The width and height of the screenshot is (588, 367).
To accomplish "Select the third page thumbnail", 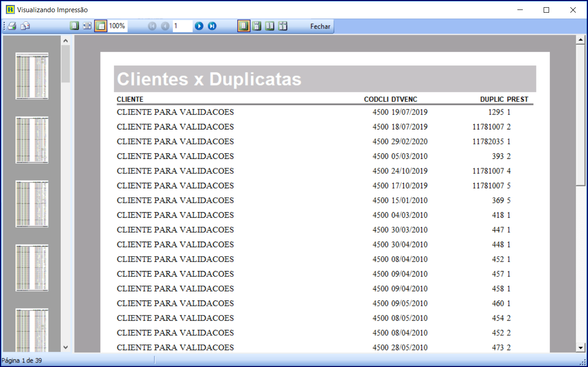I will (x=32, y=204).
